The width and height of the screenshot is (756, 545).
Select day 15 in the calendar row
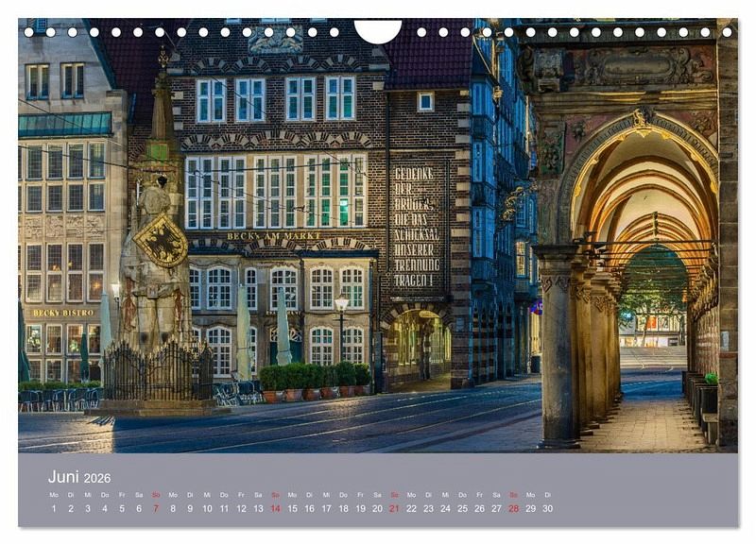pyautogui.click(x=293, y=508)
